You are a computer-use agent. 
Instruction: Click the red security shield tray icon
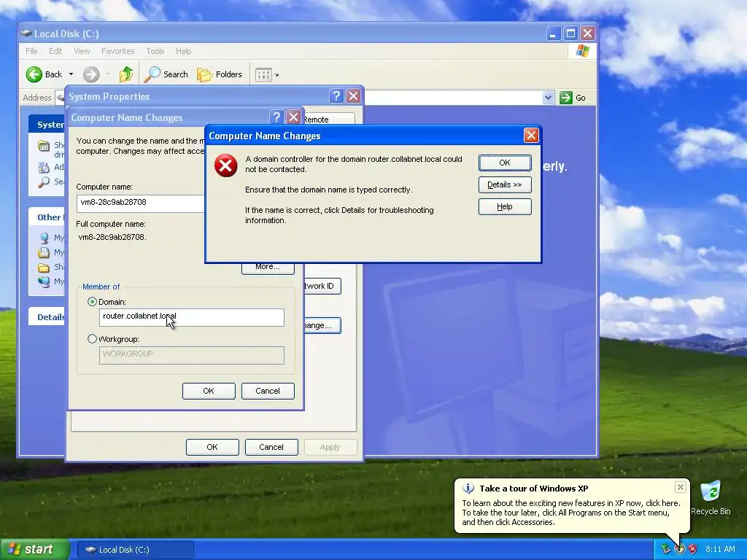[x=693, y=550]
